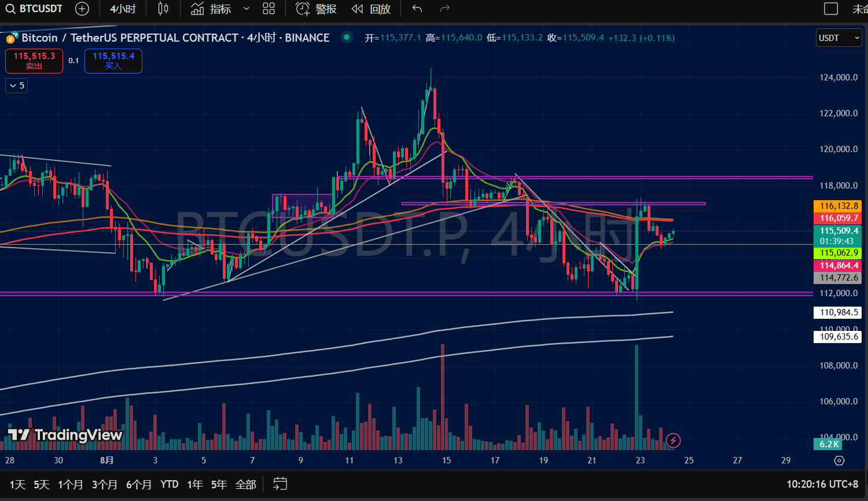Select the 6个月 date range

coord(139,484)
